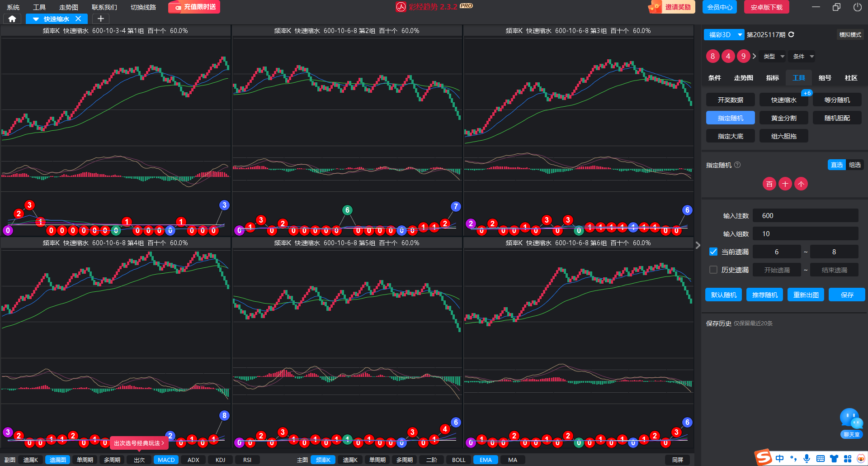This screenshot has width=868, height=466.
Task: Click the Sogou input method icon
Action: pos(764,458)
